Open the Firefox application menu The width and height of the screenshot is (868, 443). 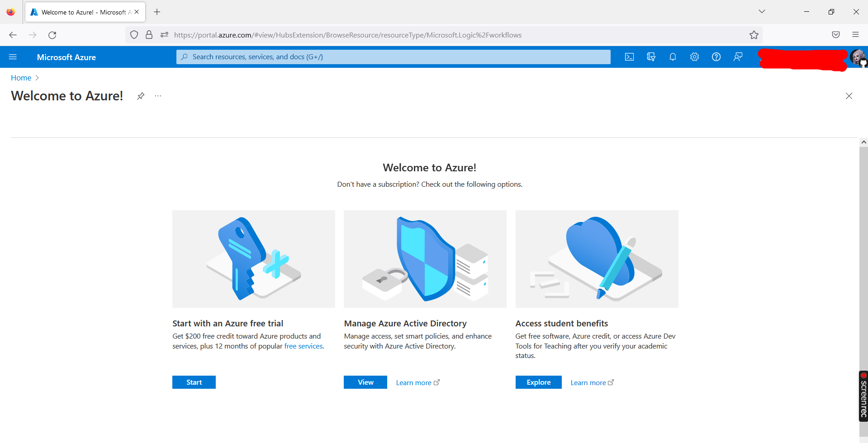(856, 34)
